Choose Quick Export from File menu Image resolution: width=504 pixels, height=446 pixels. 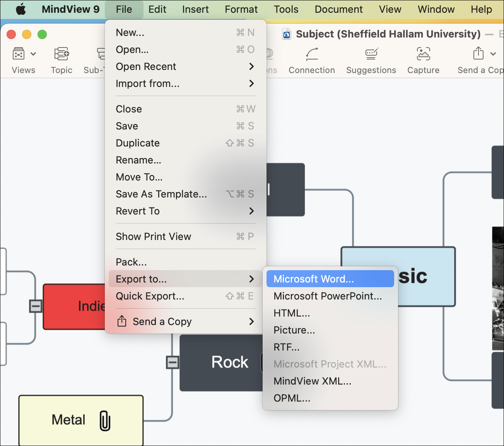coord(150,296)
